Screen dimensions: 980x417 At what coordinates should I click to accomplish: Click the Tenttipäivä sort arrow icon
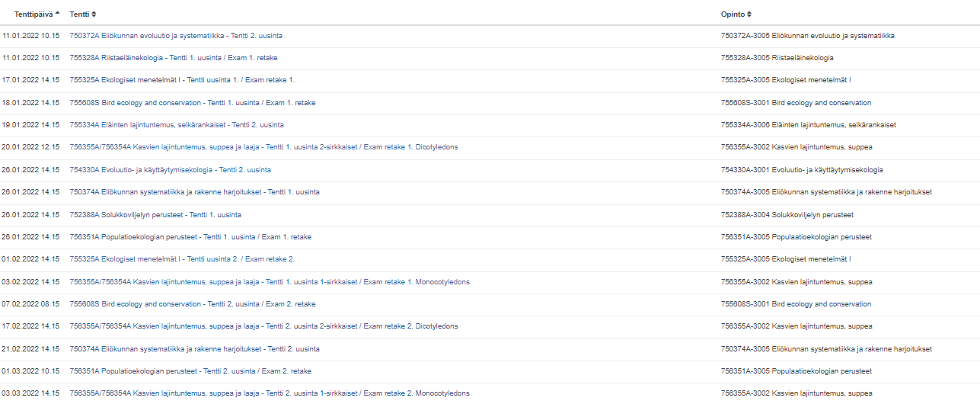[58, 14]
